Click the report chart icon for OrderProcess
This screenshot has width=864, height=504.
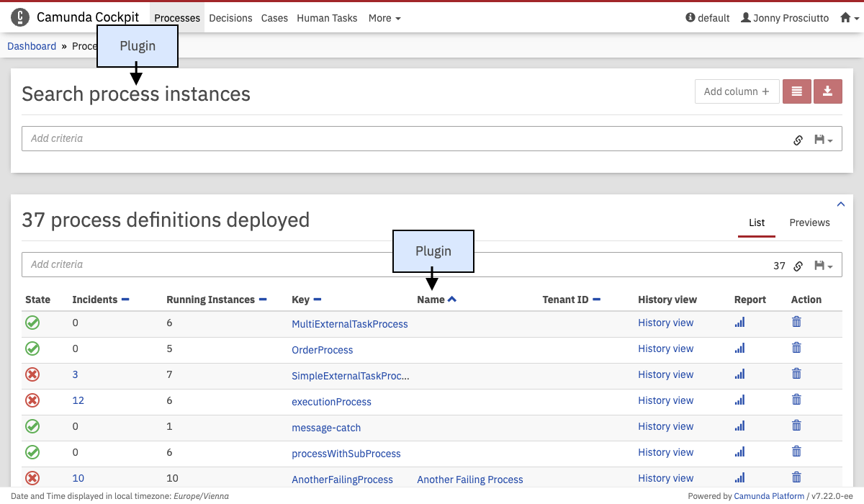pos(739,348)
